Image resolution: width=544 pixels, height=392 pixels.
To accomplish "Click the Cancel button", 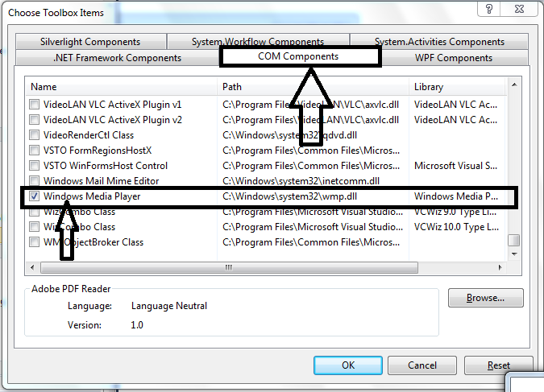I will [421, 365].
